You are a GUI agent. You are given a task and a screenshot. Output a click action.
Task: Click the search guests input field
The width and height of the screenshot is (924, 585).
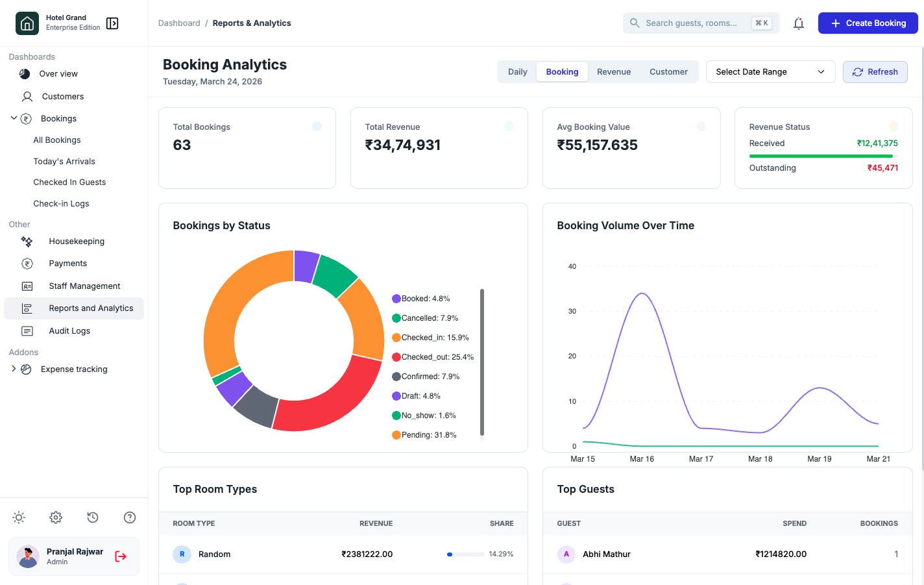tap(691, 23)
